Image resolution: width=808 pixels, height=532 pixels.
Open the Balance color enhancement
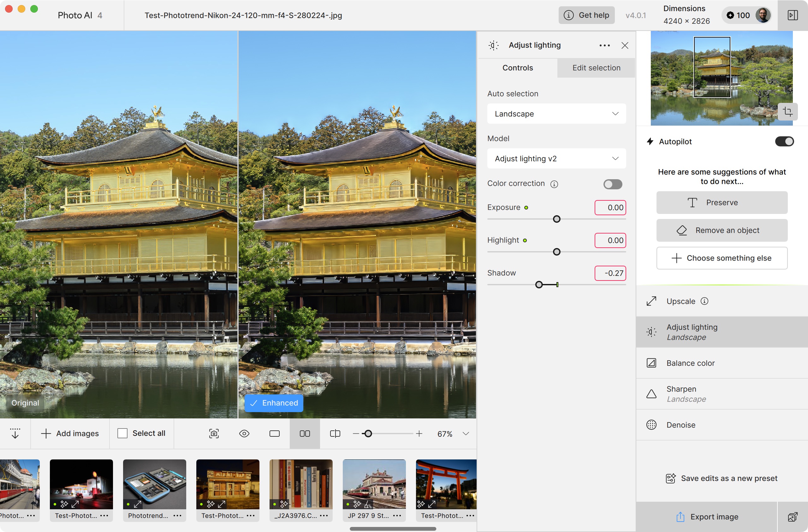(x=690, y=363)
